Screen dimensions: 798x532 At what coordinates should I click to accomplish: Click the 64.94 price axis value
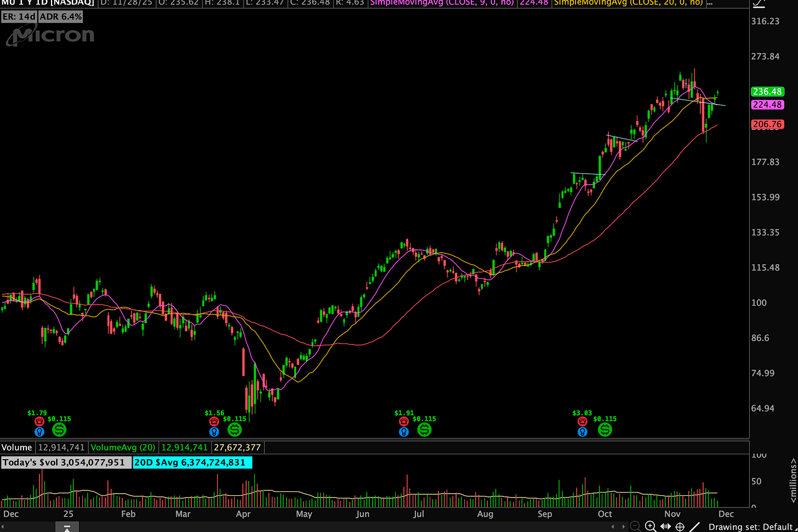pos(763,408)
